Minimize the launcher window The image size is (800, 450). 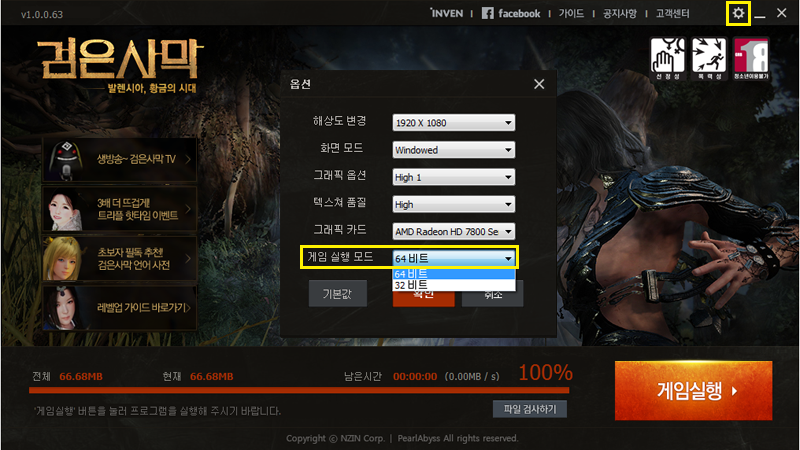(761, 15)
